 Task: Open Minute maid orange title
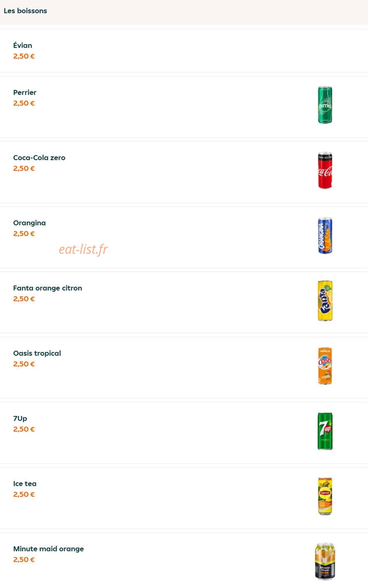[x=49, y=549]
